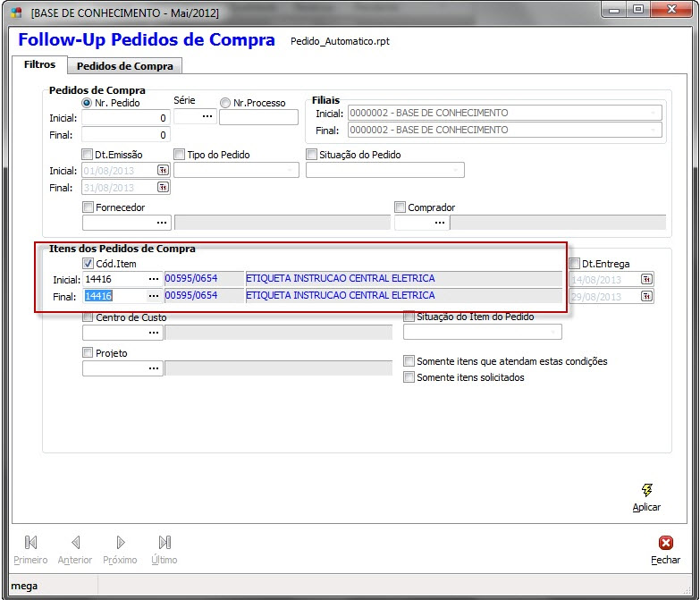Switch to the Pedidos de Compra tab
This screenshot has width=700, height=600.
126,66
